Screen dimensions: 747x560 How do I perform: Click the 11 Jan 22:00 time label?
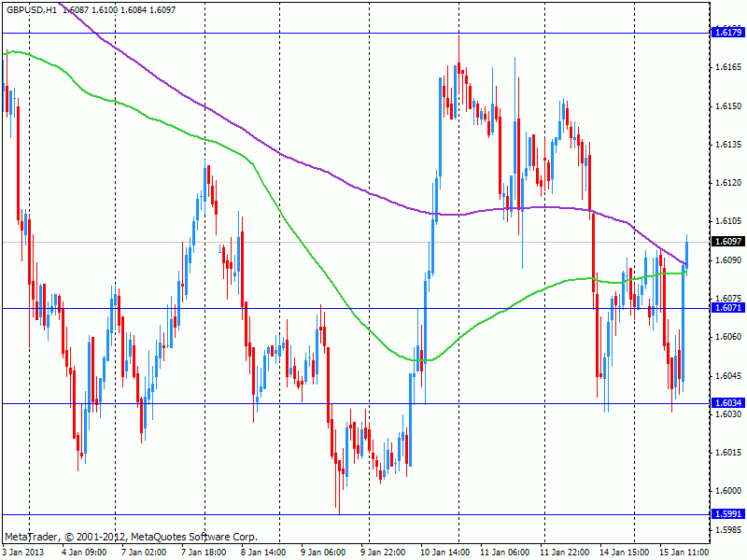(566, 552)
